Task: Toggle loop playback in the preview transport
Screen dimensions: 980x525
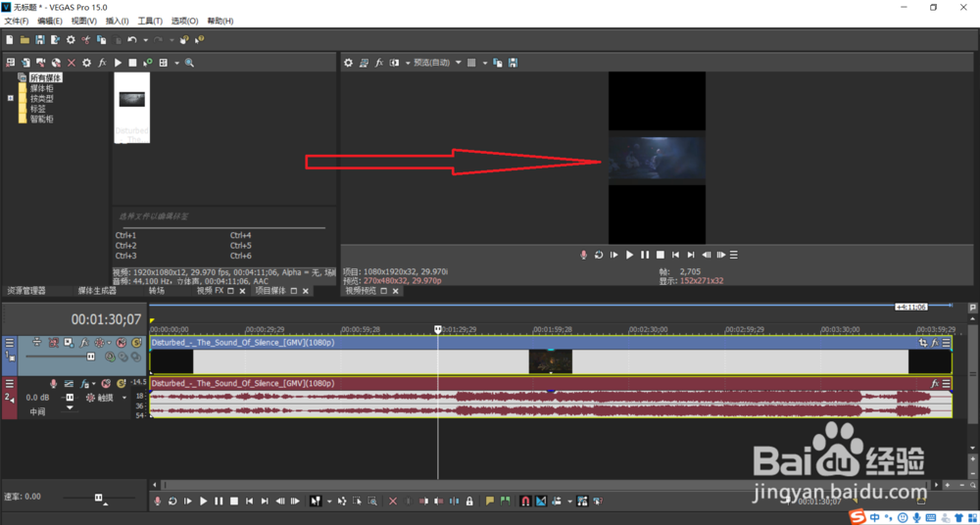Action: [x=599, y=255]
